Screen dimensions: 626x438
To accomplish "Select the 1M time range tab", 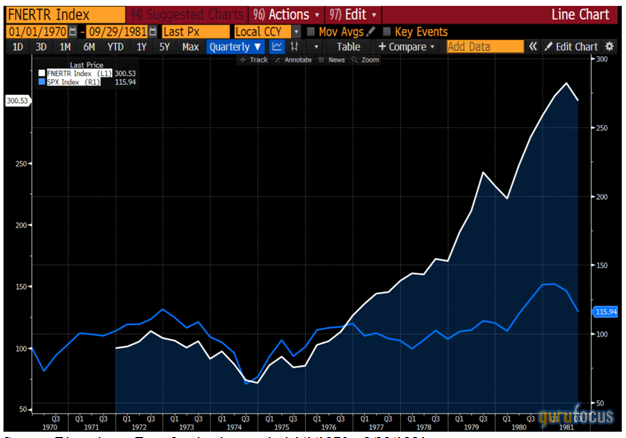I will pyautogui.click(x=65, y=47).
